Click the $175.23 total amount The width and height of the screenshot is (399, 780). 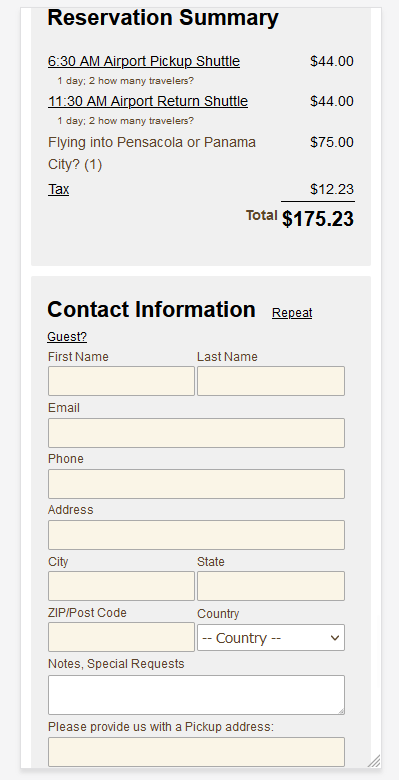coord(318,219)
